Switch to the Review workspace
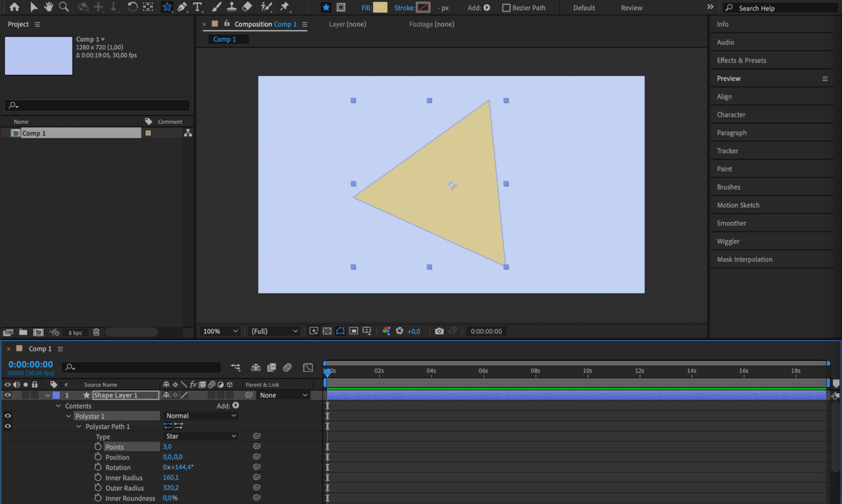The height and width of the screenshot is (504, 842). (631, 8)
